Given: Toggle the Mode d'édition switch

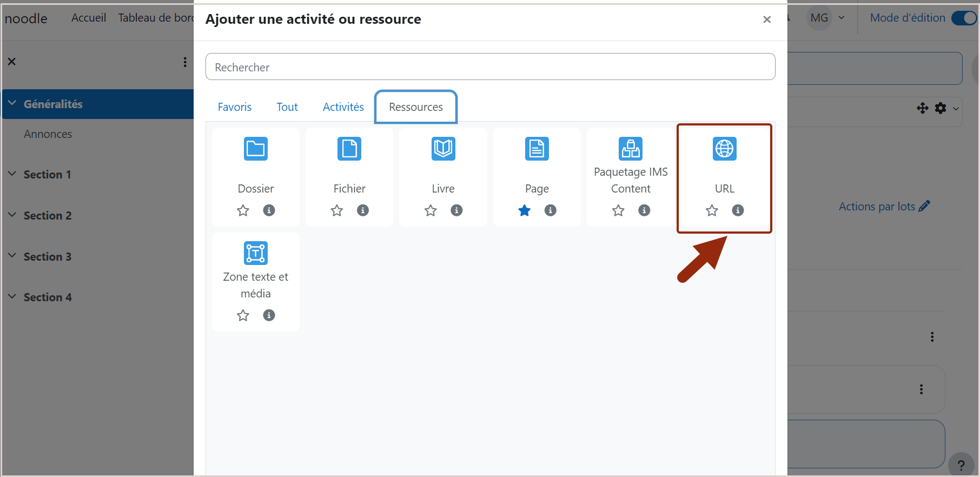Looking at the screenshot, I should (964, 18).
